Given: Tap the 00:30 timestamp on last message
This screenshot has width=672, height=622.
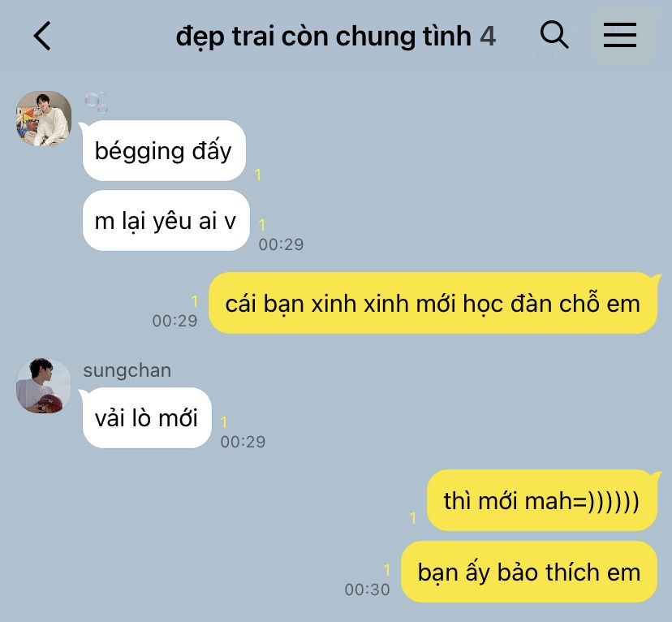Looking at the screenshot, I should tap(368, 590).
